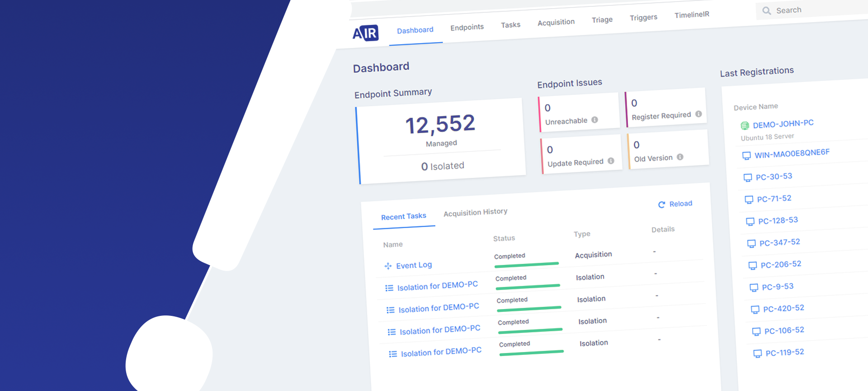Screen dimensions: 868x391
Task: Click the Ubuntu 18 Server label
Action: point(767,137)
